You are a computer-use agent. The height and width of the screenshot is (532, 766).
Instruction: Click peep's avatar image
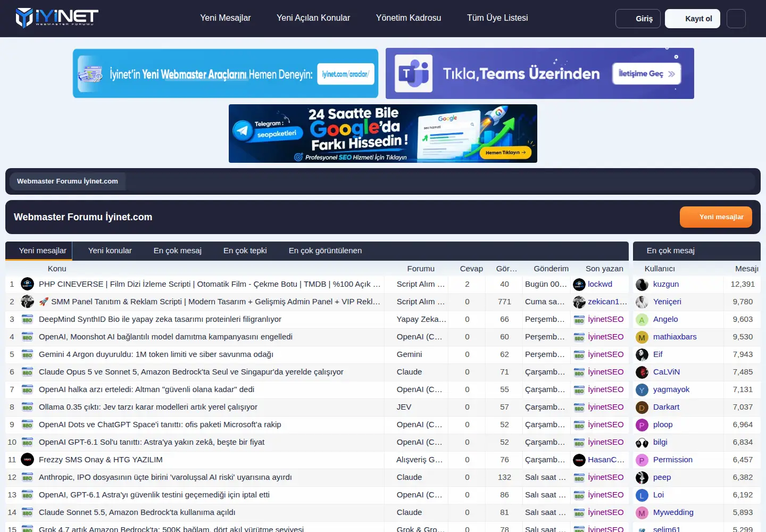click(x=642, y=478)
